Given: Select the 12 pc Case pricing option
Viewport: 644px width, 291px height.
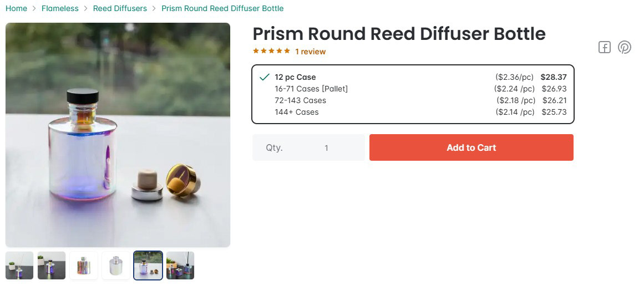Looking at the screenshot, I should tap(295, 77).
